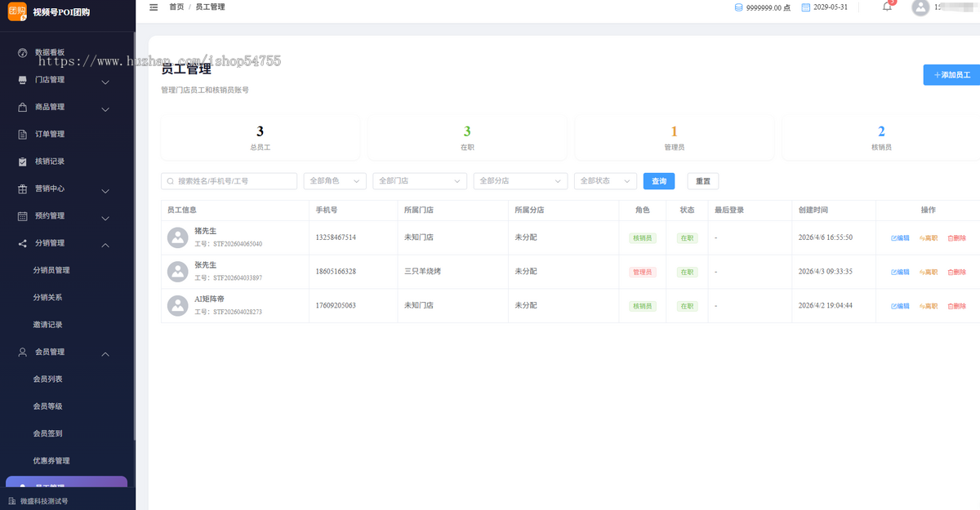
Task: Click 离职 for employee 张先生
Action: [929, 272]
